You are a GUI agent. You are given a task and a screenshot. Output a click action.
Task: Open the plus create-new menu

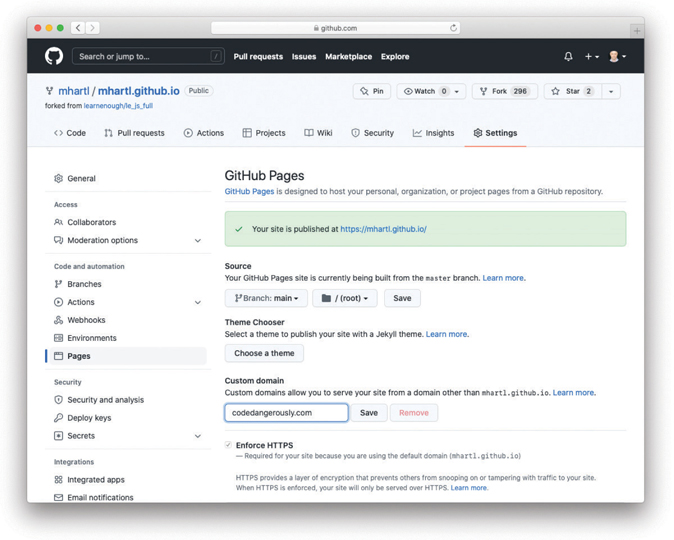pos(591,57)
